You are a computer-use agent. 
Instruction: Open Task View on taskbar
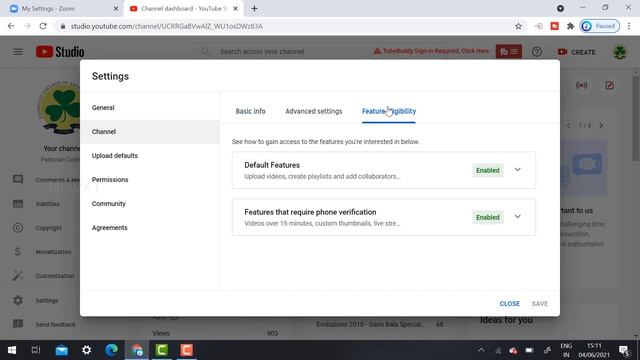point(36,350)
